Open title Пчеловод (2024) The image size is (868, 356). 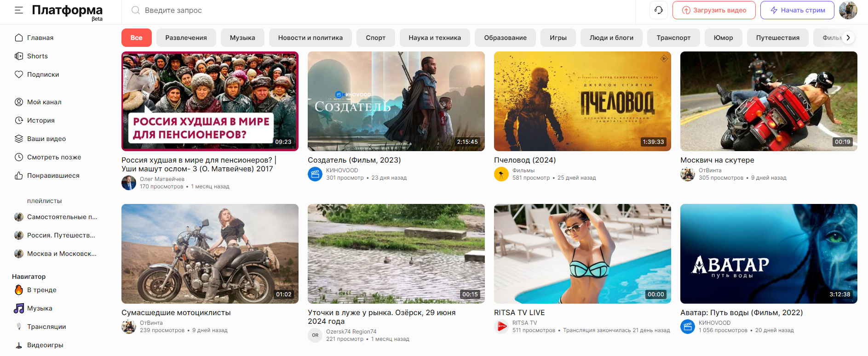(525, 160)
